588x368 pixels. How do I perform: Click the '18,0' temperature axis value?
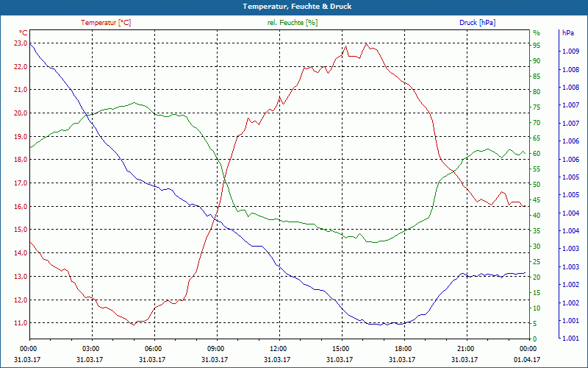(x=21, y=160)
